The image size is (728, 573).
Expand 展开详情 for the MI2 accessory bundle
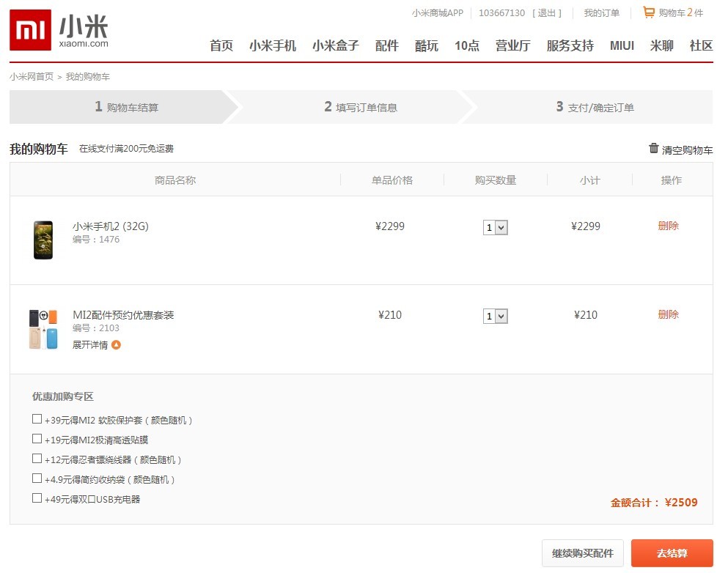pyautogui.click(x=90, y=344)
